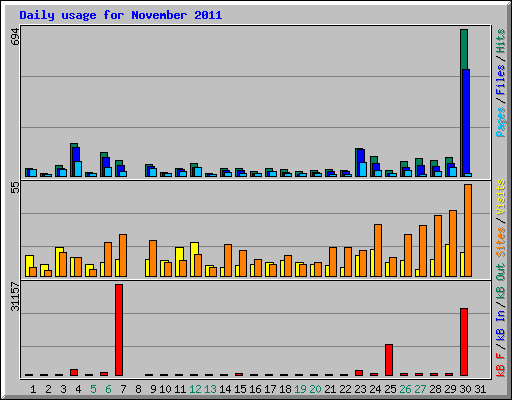The image size is (512, 400).
Task: Click the yellow visits bar for day 1
Action: click(29, 262)
